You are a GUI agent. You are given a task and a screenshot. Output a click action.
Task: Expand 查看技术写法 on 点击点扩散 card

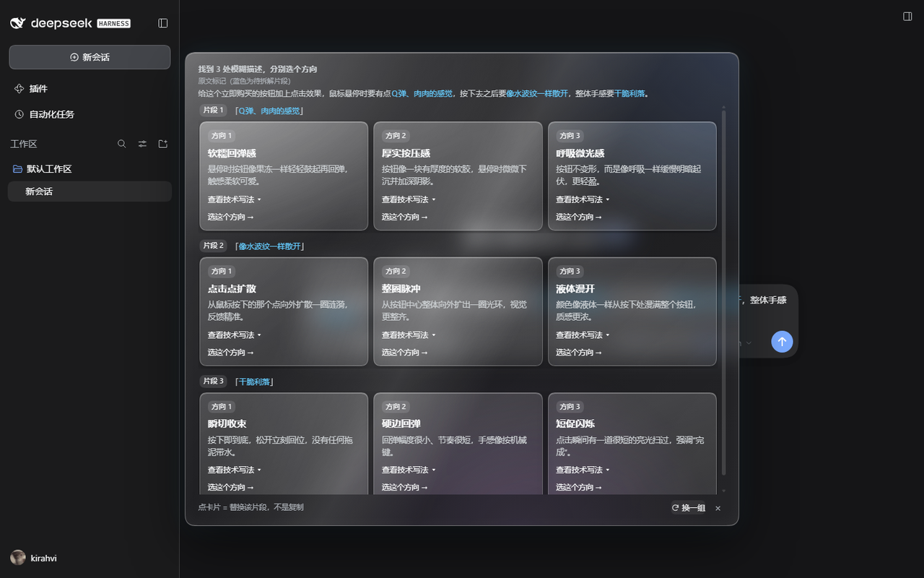point(235,335)
